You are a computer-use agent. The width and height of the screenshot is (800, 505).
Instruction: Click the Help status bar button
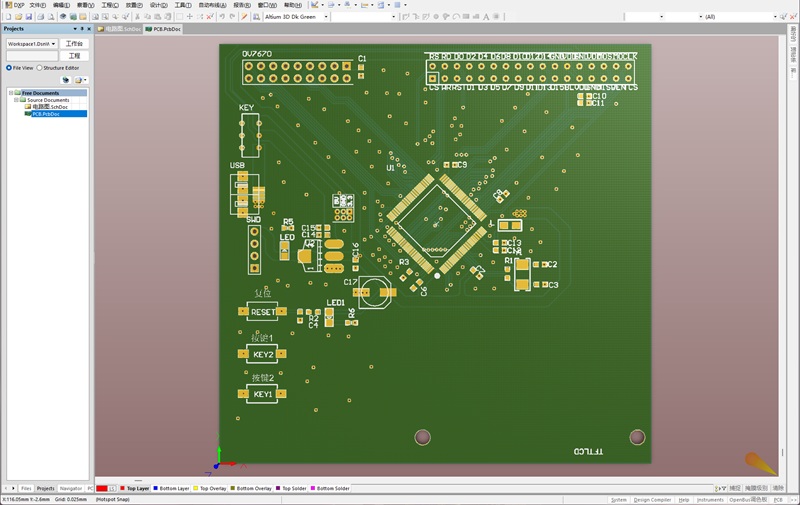pos(684,500)
